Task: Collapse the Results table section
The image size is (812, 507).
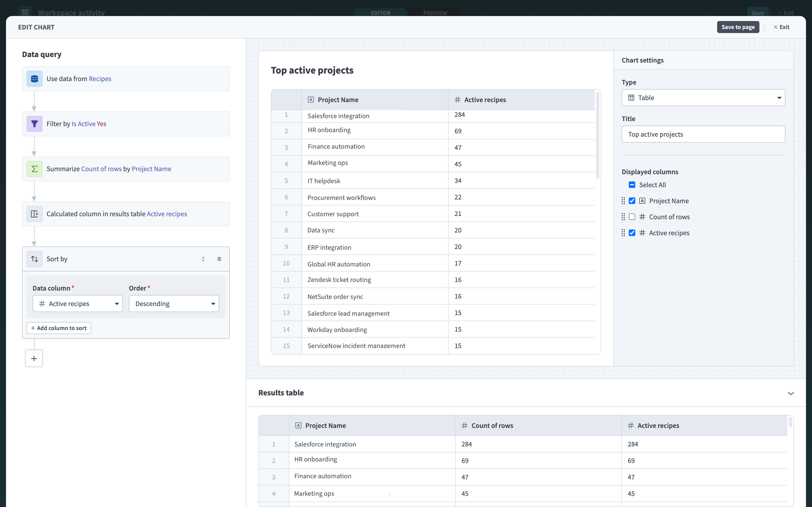Action: tap(791, 393)
